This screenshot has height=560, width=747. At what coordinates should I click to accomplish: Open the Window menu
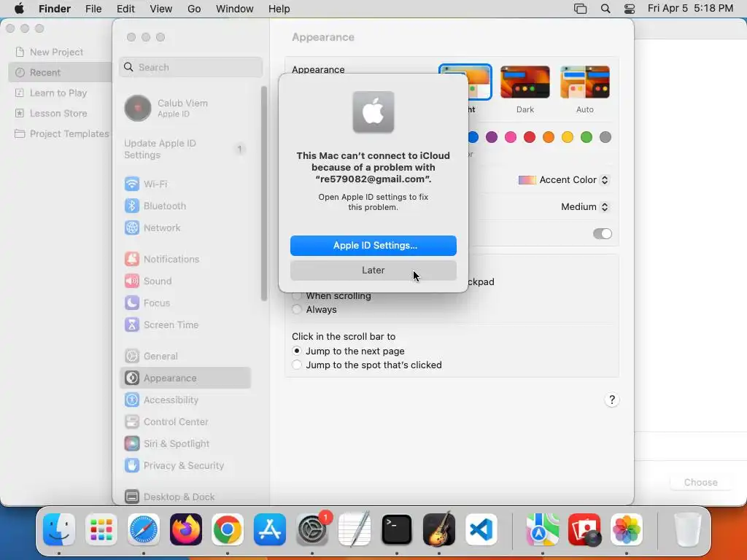pyautogui.click(x=235, y=9)
